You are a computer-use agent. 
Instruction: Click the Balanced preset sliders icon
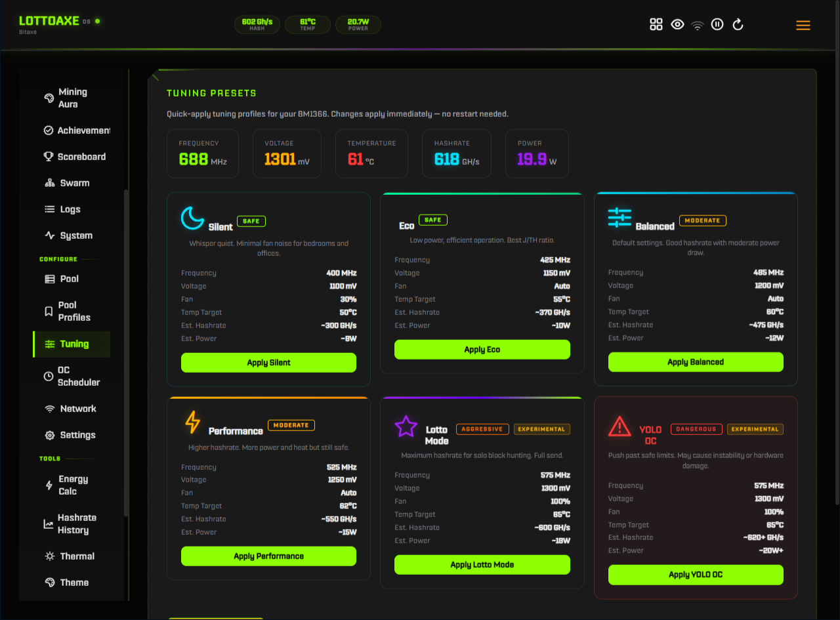[619, 217]
